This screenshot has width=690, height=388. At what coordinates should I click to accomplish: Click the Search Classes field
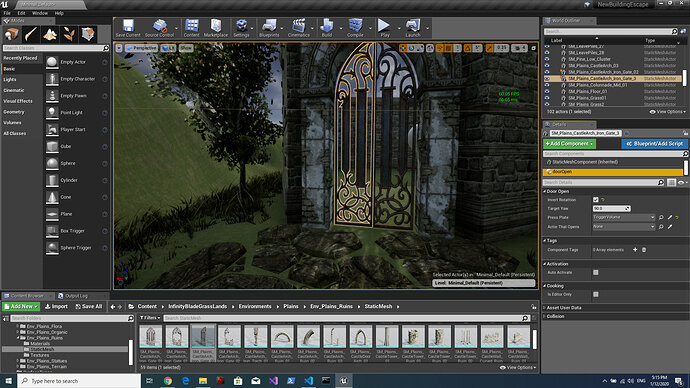(56, 48)
